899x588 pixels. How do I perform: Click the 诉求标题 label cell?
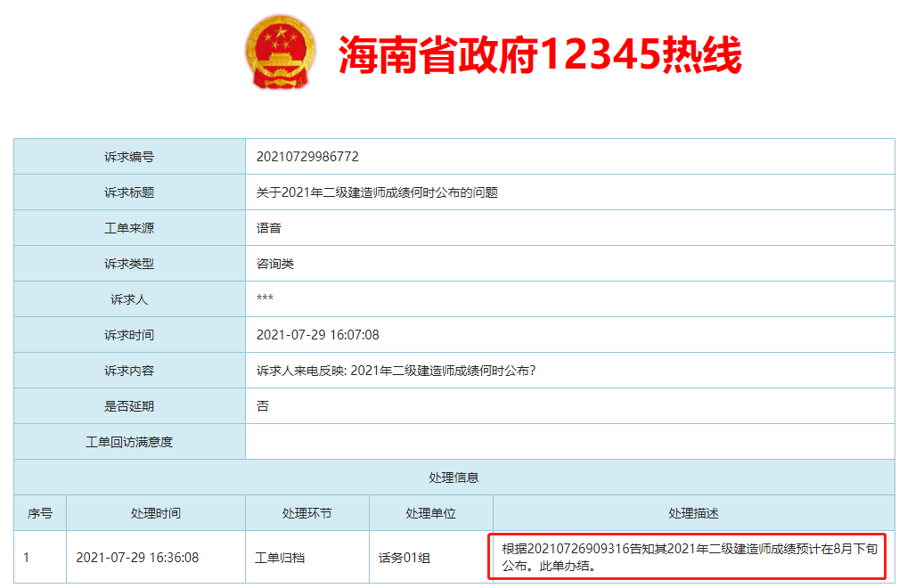pos(129,192)
